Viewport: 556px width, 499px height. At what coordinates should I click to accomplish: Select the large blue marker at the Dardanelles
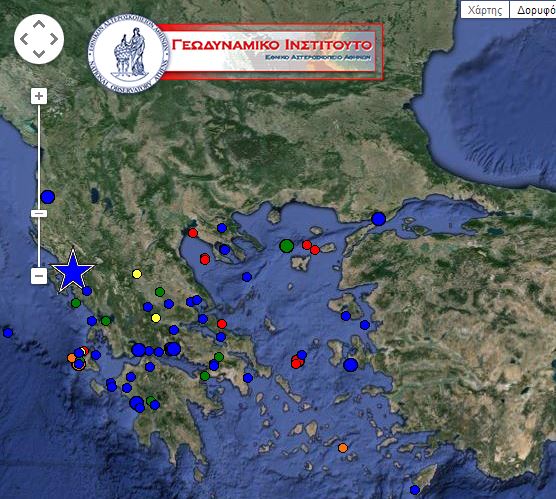(x=378, y=219)
